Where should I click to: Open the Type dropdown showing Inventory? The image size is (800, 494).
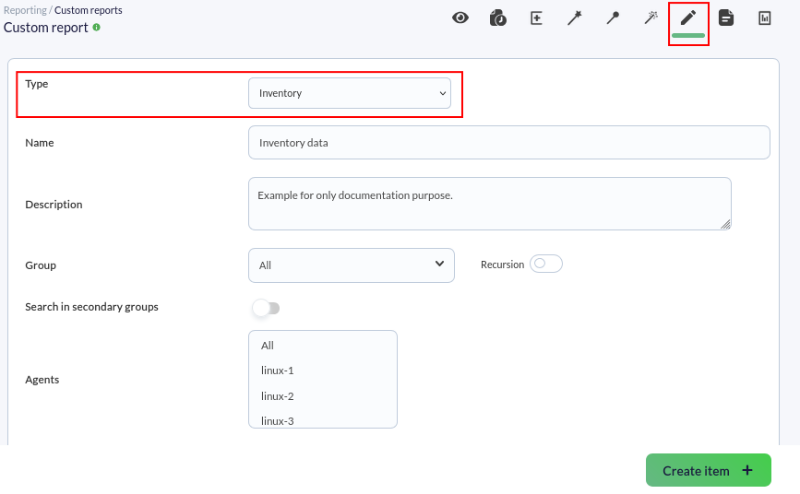tap(349, 93)
